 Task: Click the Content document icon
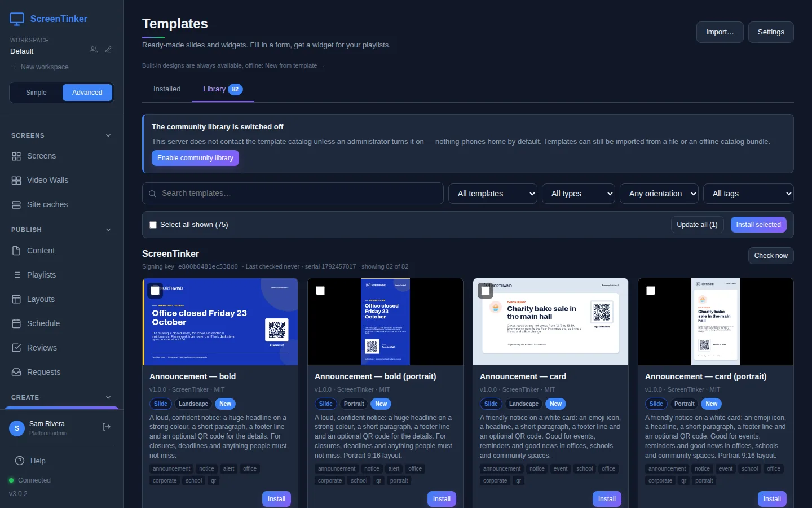(x=16, y=251)
